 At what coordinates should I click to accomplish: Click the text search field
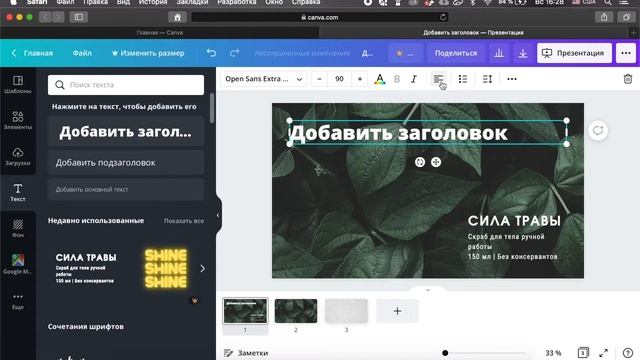point(126,85)
